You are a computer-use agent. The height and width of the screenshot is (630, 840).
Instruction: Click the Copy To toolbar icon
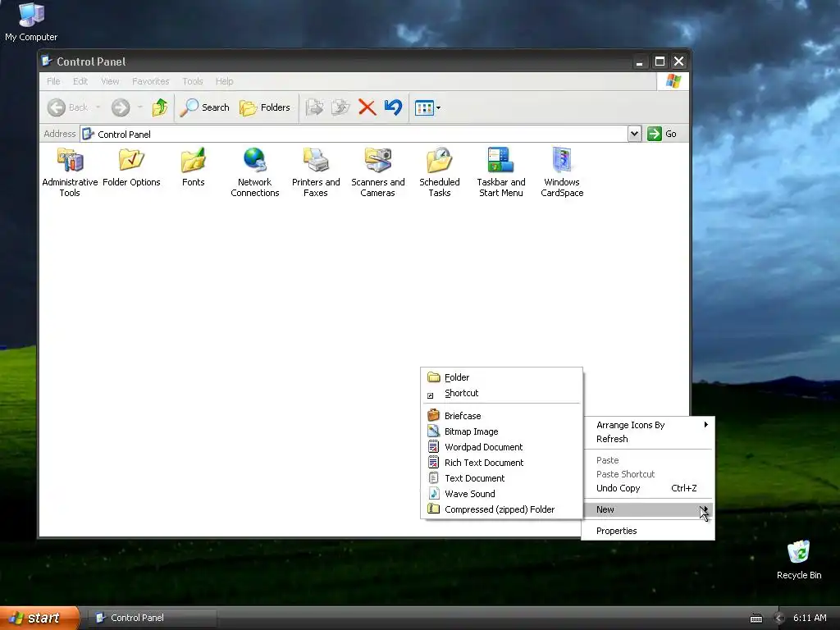(340, 107)
